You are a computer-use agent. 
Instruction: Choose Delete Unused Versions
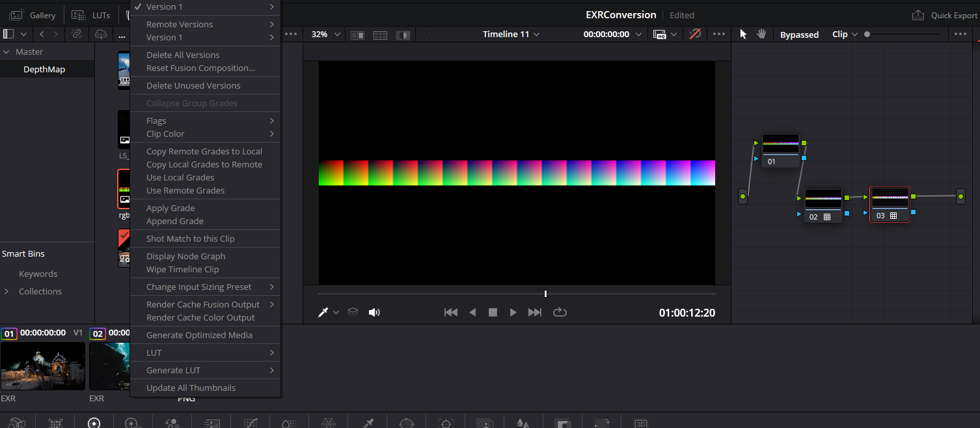click(x=205, y=85)
